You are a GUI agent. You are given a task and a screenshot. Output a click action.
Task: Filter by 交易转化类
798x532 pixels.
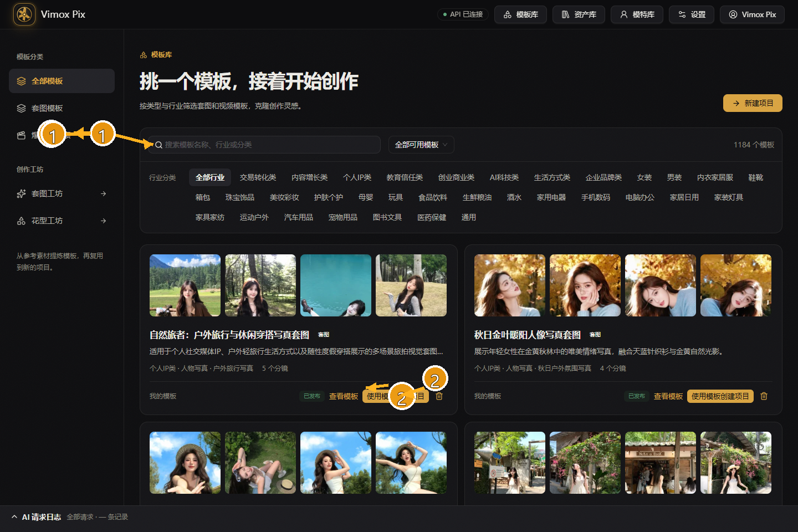pyautogui.click(x=258, y=177)
